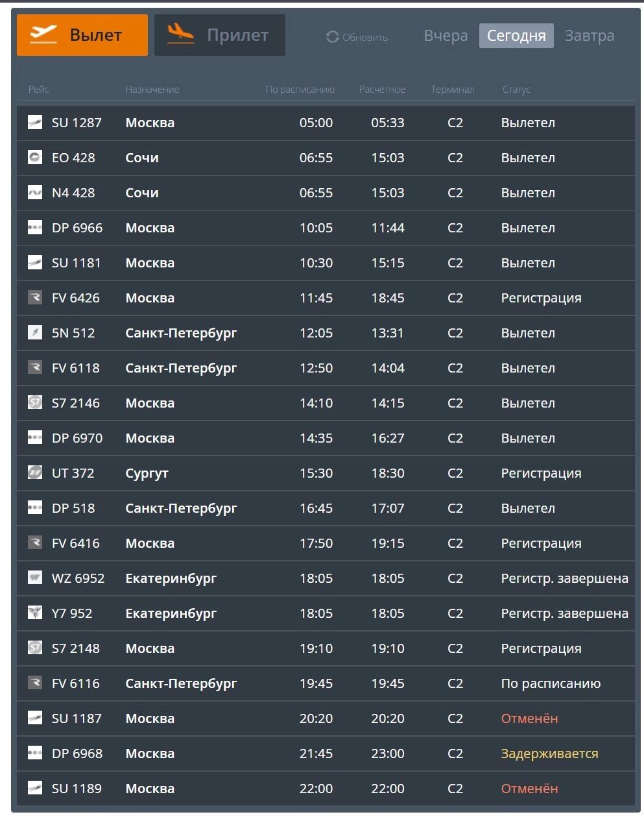Click the UTair logo for flight UT 372
This screenshot has width=644, height=821.
(35, 472)
